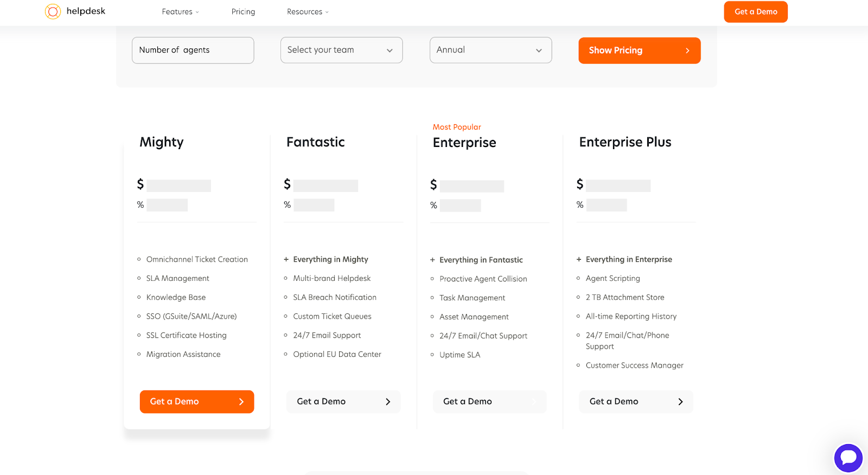This screenshot has height=475, width=868.
Task: Click 24/7 Email/Chat Support feature
Action: (483, 336)
